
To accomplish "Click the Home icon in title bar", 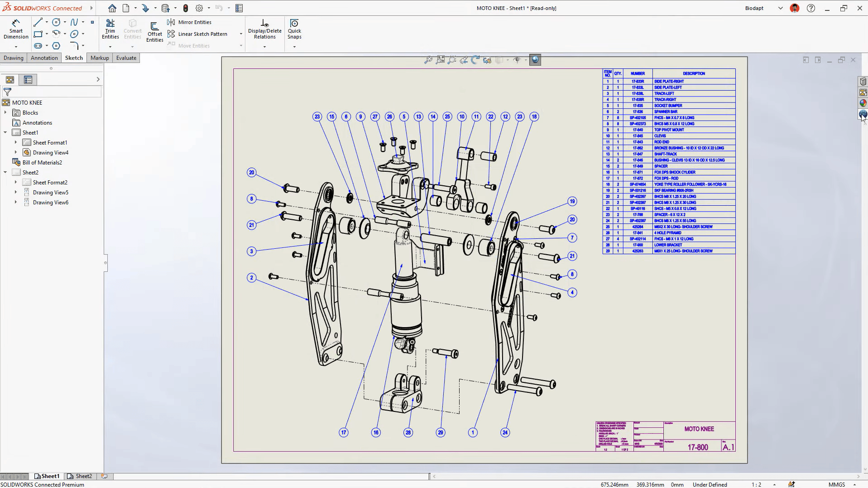I will [112, 8].
